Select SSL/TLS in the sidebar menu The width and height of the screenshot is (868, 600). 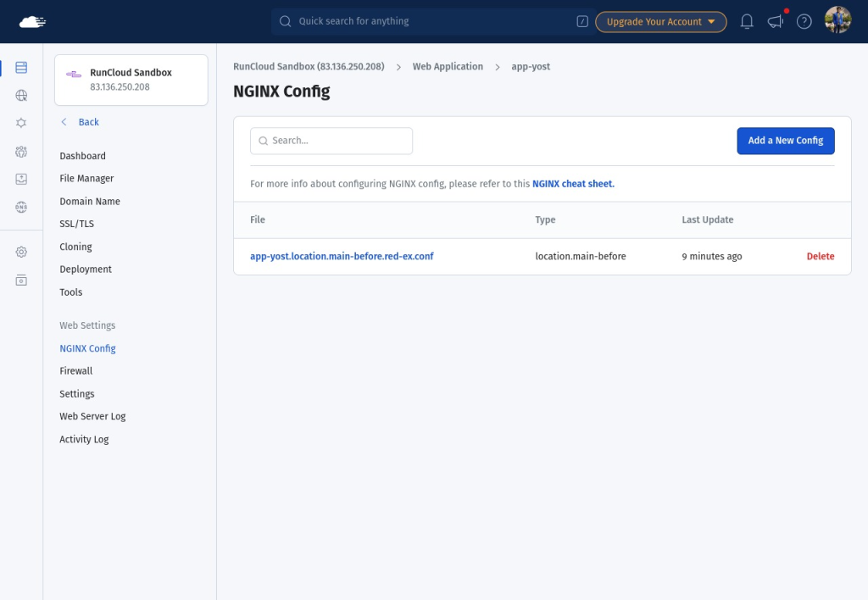click(76, 224)
